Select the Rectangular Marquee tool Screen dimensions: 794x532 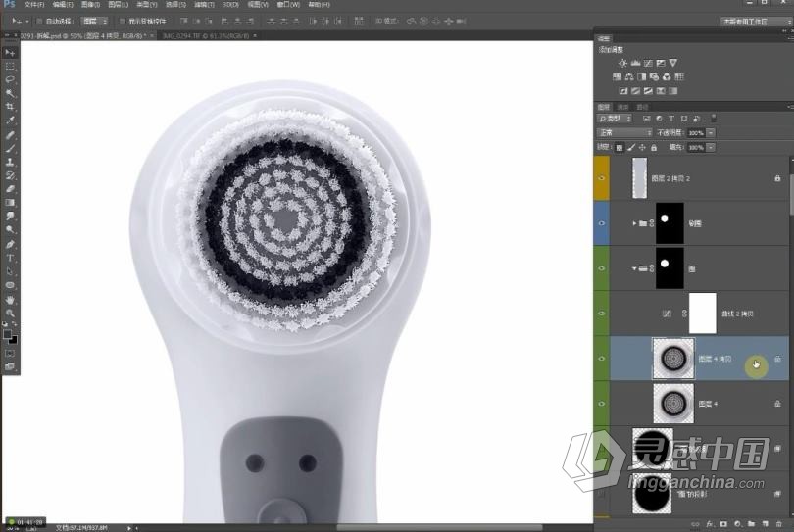10,67
